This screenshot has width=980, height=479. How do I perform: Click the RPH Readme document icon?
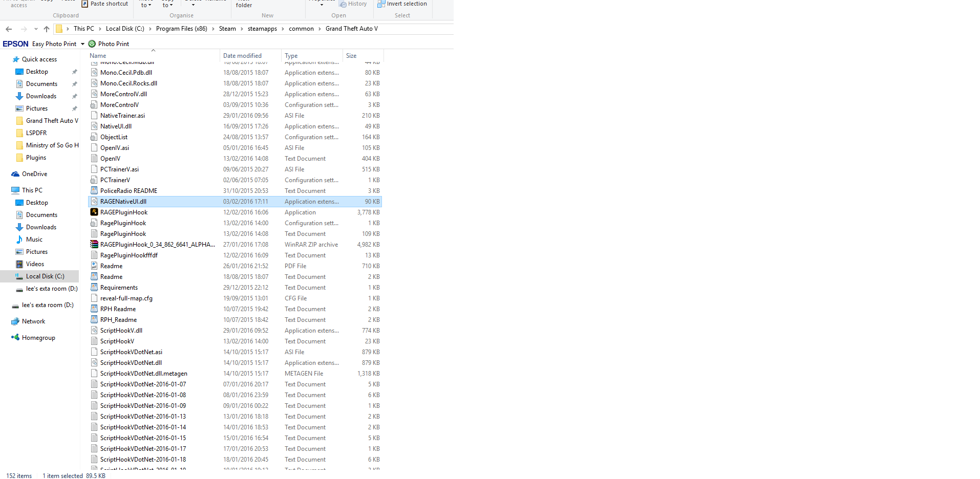[94, 309]
